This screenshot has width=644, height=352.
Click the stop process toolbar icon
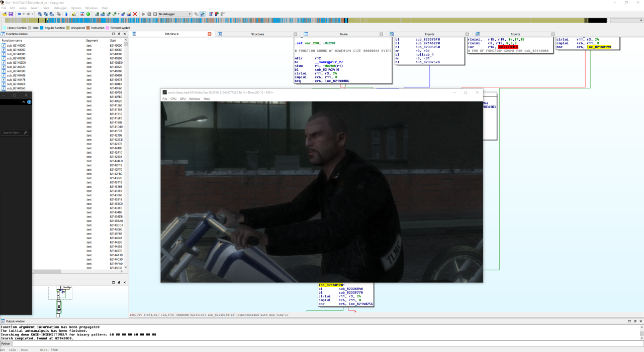tap(155, 14)
